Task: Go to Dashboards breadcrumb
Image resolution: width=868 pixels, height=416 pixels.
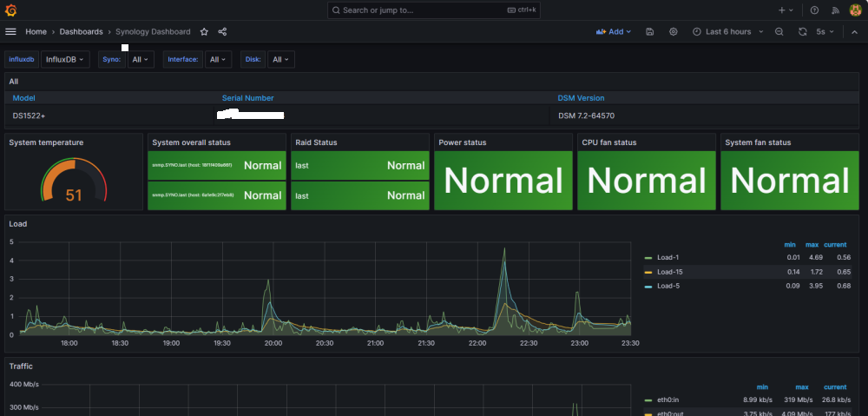Action: click(82, 31)
